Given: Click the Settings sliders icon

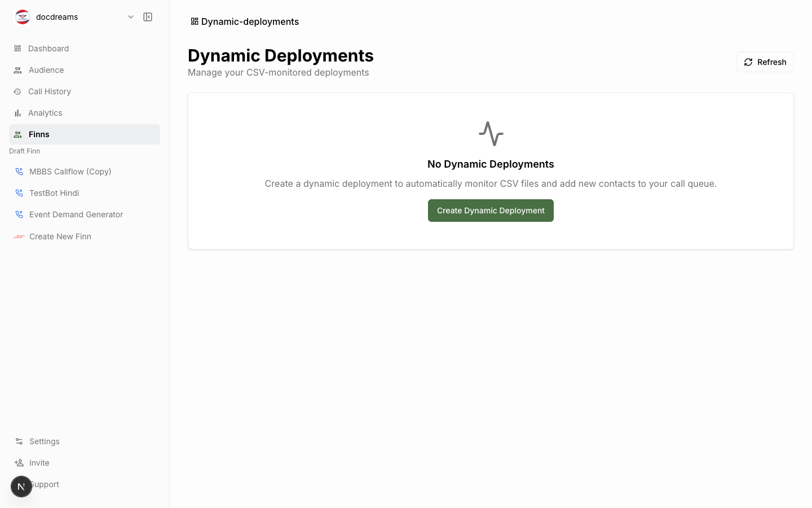Looking at the screenshot, I should [x=19, y=441].
